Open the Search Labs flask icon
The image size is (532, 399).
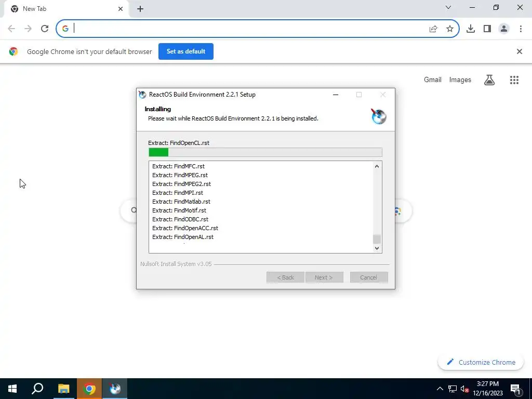click(x=489, y=80)
